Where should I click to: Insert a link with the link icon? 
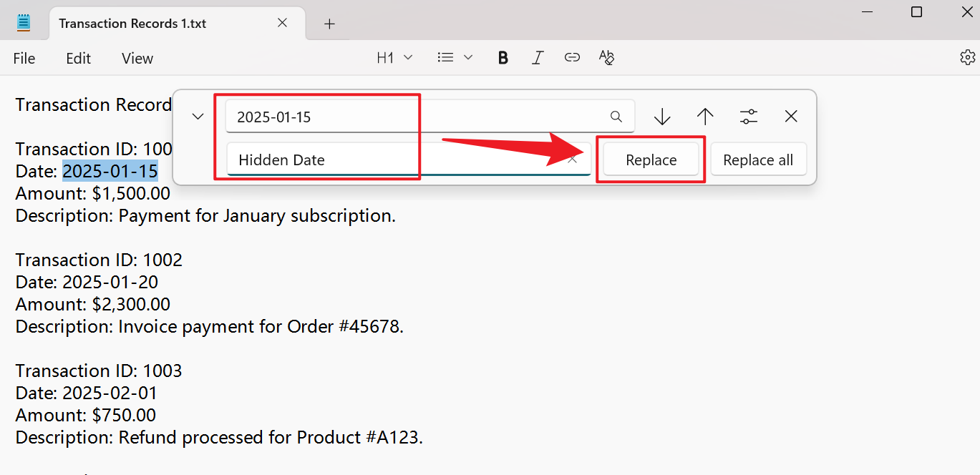point(572,58)
